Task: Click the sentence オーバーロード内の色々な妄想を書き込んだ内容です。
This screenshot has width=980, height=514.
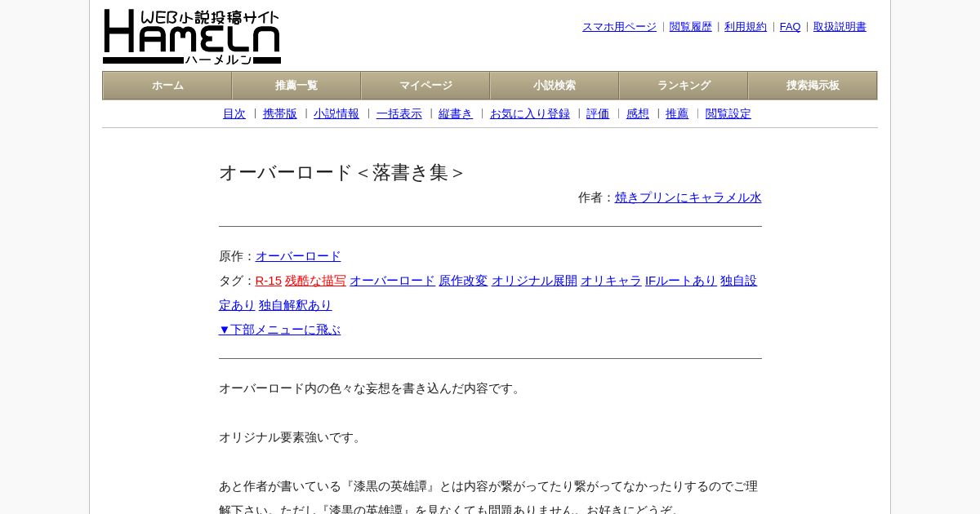Action: tap(372, 388)
